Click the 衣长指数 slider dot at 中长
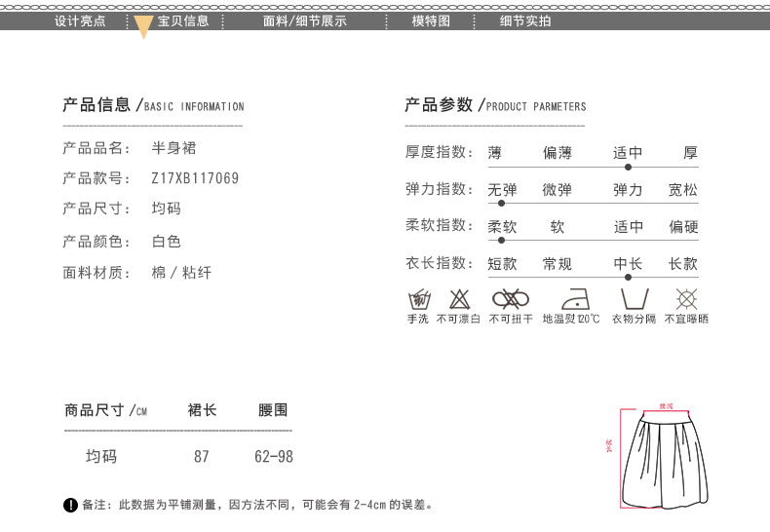Screen dimensions: 770x532 tap(624, 277)
